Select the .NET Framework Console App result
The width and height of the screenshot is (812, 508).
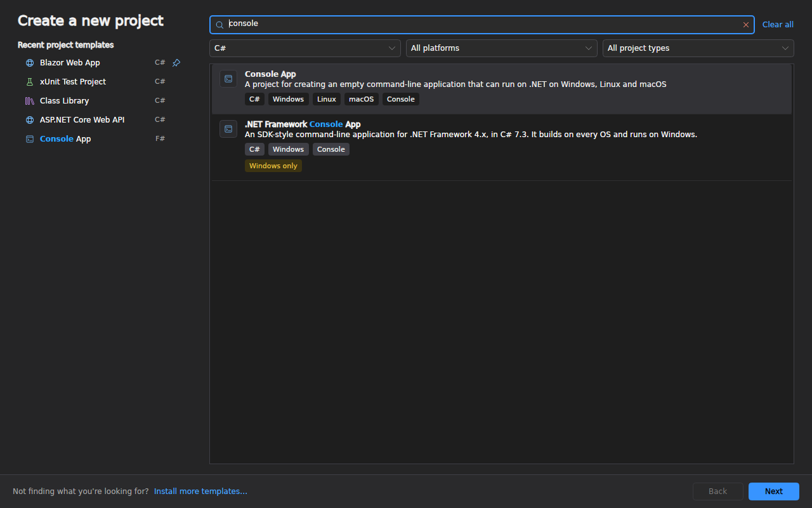click(x=502, y=147)
